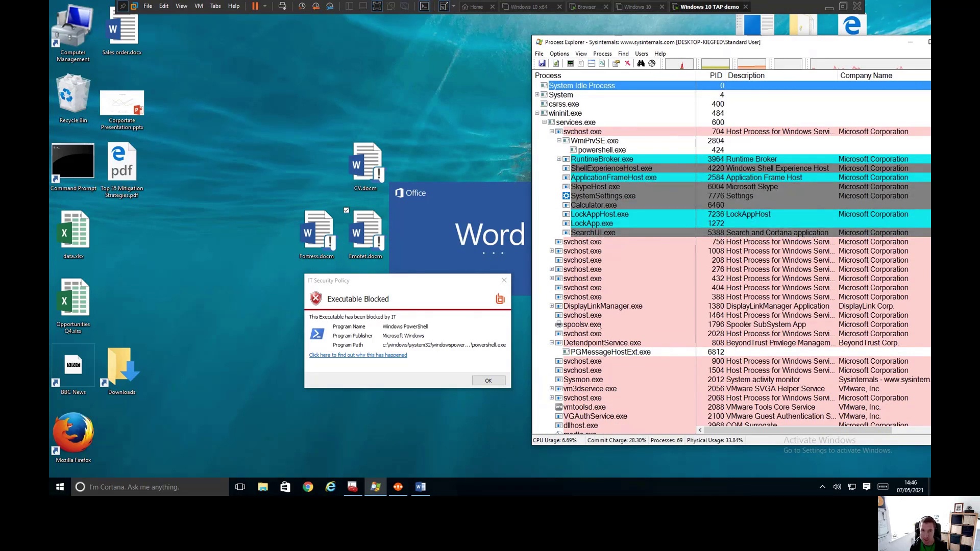Click Find binoculars toolbar icon
Screen dimensions: 980x551
[x=641, y=63]
